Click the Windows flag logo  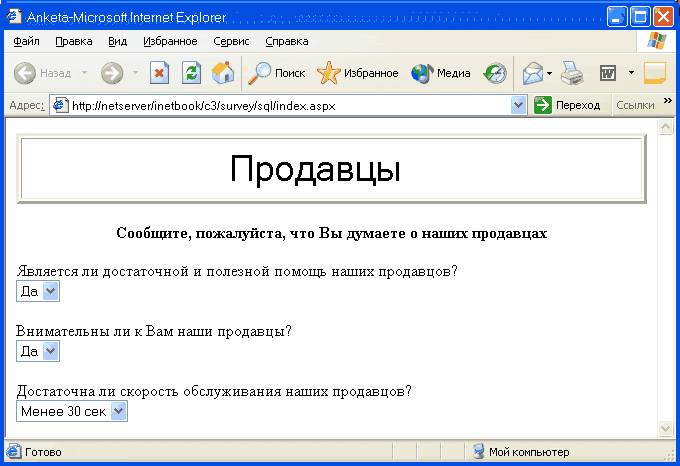(x=657, y=41)
